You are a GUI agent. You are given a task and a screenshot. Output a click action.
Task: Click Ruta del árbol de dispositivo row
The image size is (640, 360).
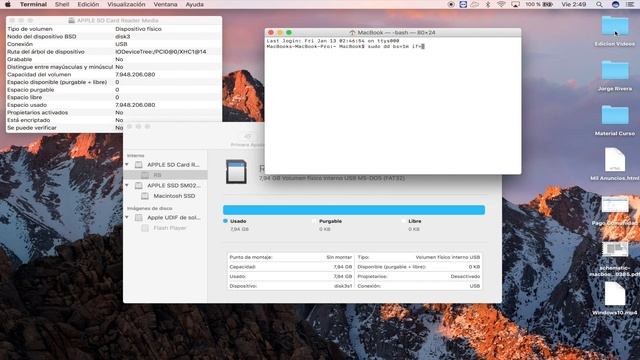point(114,52)
